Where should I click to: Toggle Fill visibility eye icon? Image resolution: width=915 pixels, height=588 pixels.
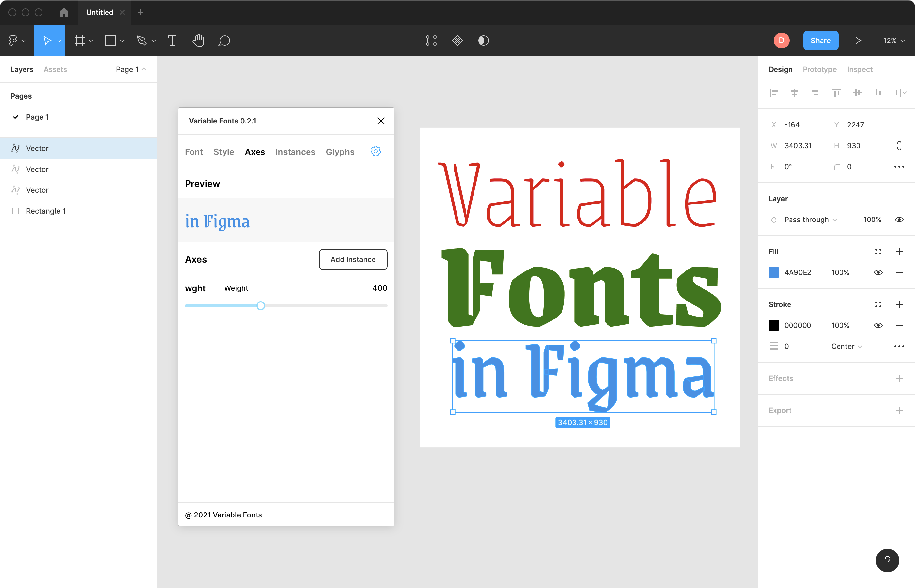pos(878,272)
